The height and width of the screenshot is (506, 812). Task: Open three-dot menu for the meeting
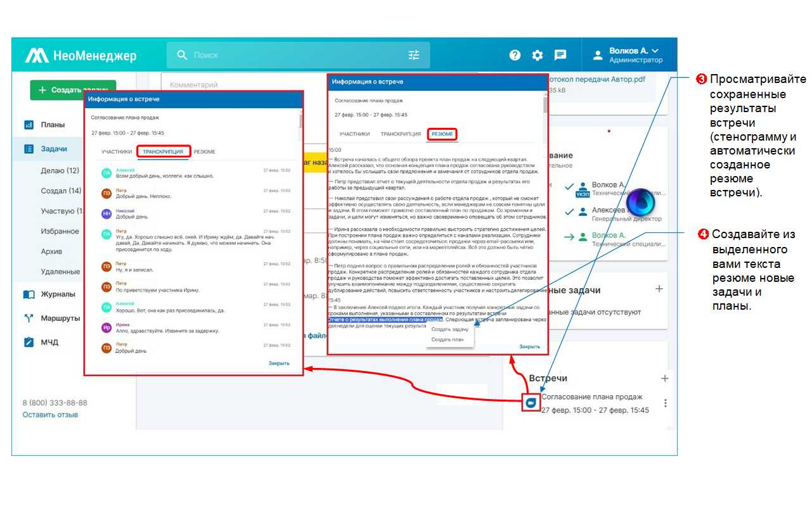coord(665,403)
